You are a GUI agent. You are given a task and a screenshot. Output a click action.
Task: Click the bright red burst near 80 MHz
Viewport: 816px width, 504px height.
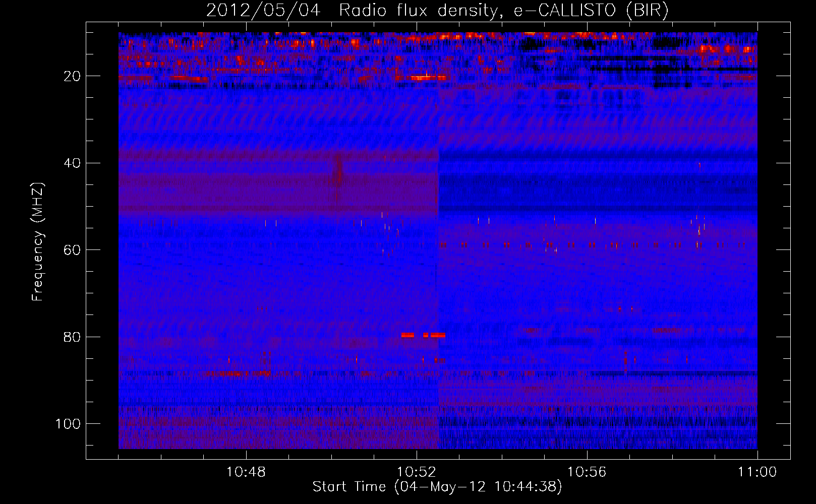tap(423, 335)
